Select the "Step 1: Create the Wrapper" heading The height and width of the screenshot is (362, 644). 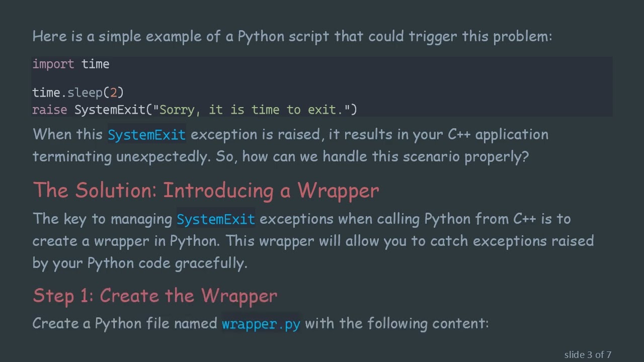tap(155, 296)
